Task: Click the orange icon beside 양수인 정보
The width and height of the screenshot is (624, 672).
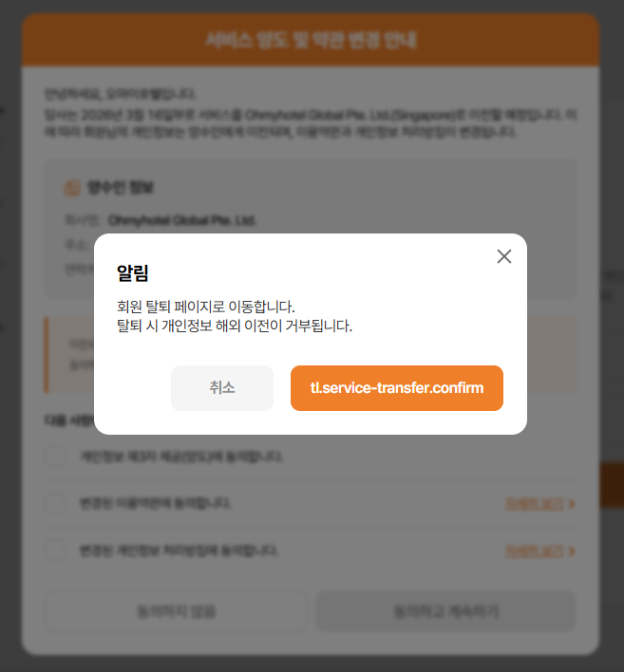Action: 72,188
